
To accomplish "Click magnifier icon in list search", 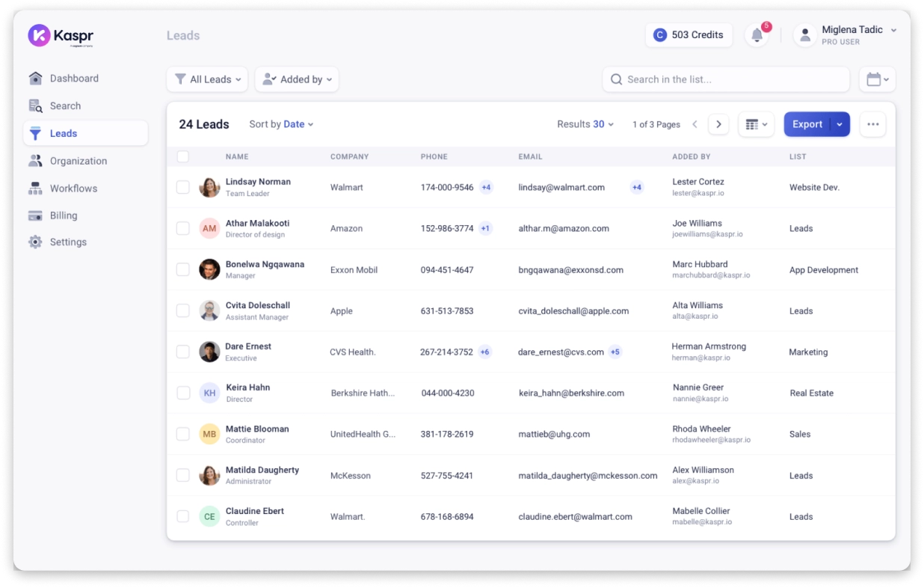I will tap(617, 79).
